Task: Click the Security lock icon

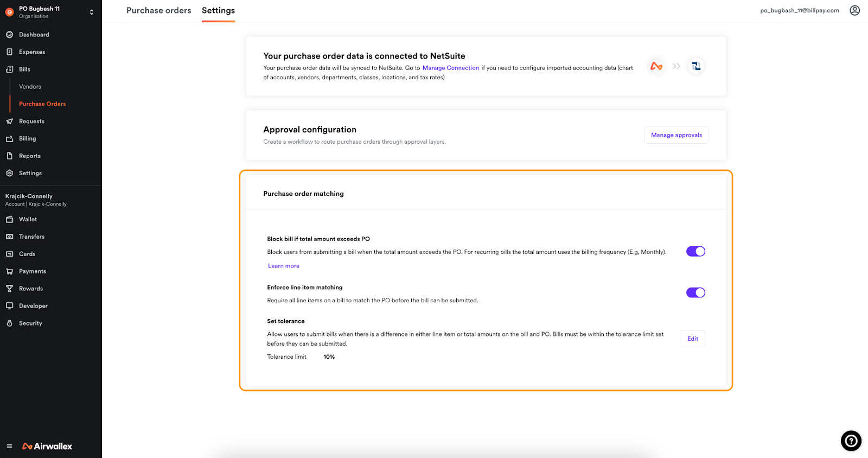Action: click(x=9, y=324)
